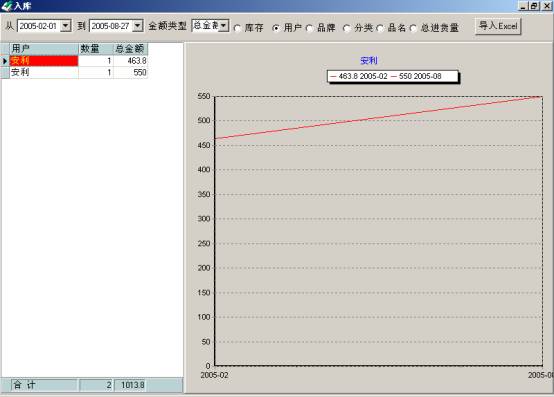Click the row indicator arrow beside first 安利

(x=5, y=61)
